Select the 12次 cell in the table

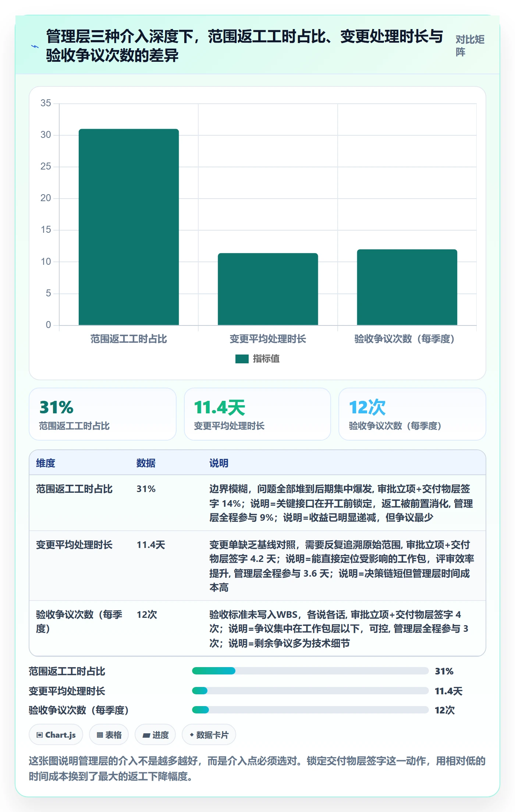[x=147, y=615]
